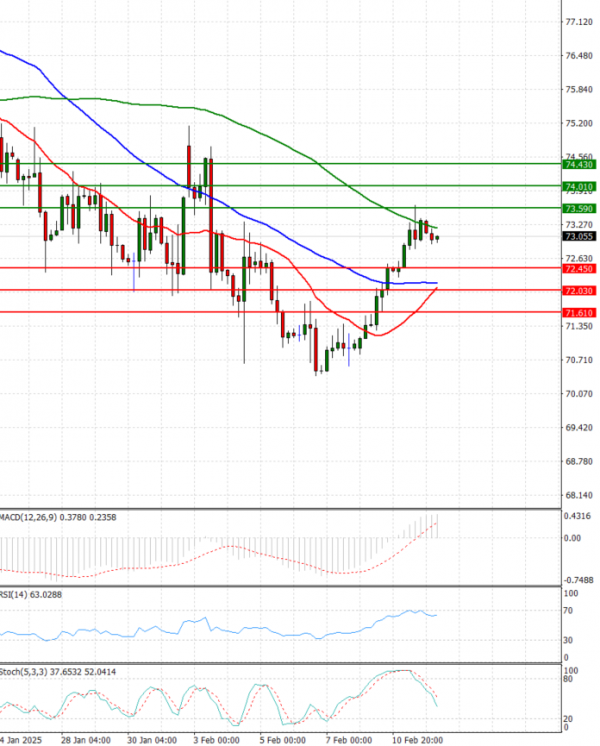Click the 3 Feb 00:00 time label

click(216, 740)
